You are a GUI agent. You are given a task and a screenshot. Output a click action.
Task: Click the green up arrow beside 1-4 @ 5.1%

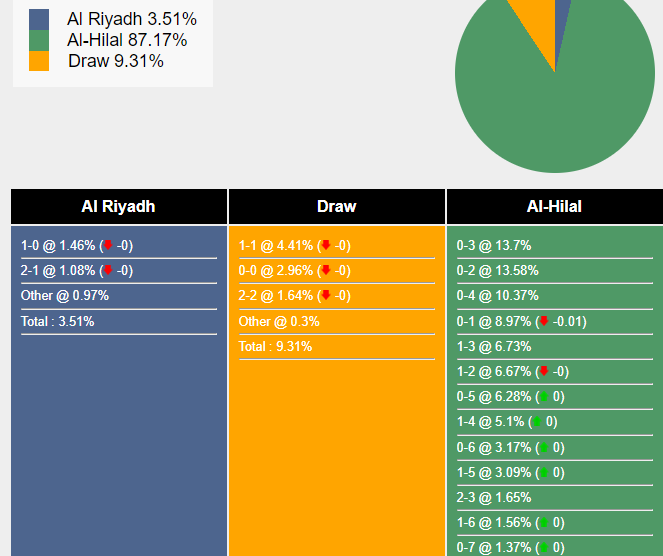pyautogui.click(x=537, y=422)
